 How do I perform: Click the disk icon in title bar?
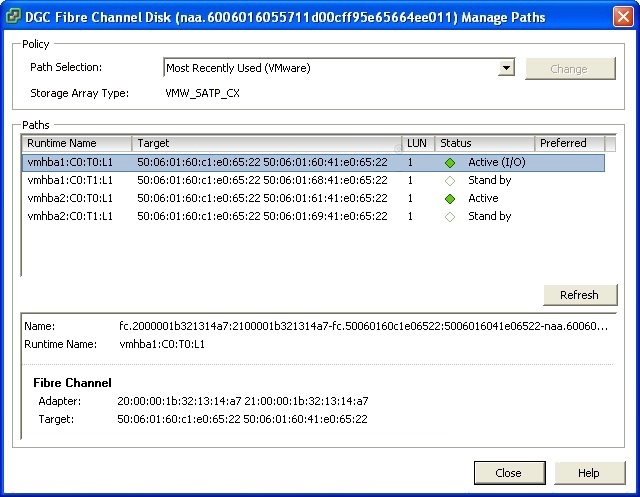pyautogui.click(x=13, y=16)
